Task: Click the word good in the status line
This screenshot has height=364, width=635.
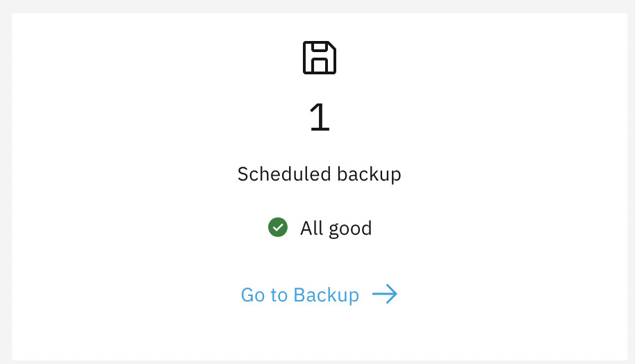Action: click(350, 229)
